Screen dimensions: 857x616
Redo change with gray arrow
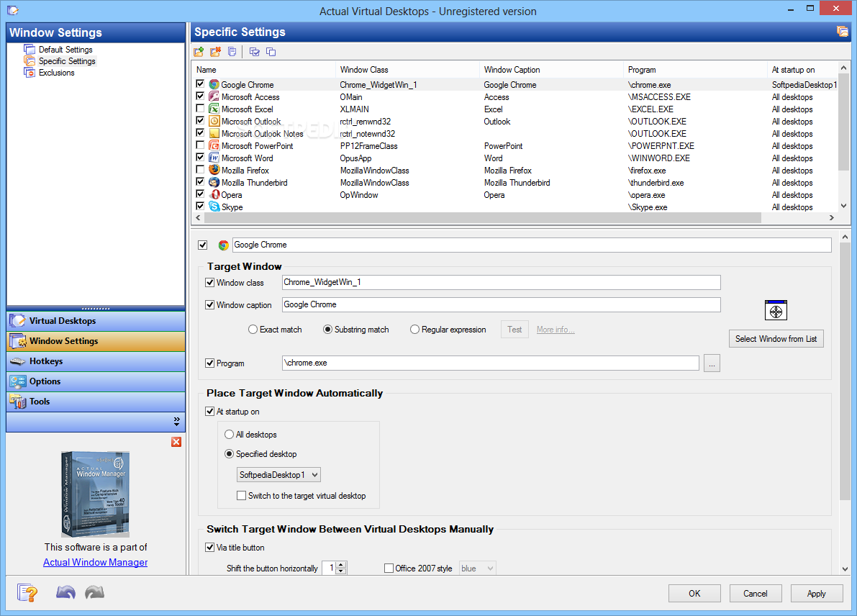click(94, 592)
